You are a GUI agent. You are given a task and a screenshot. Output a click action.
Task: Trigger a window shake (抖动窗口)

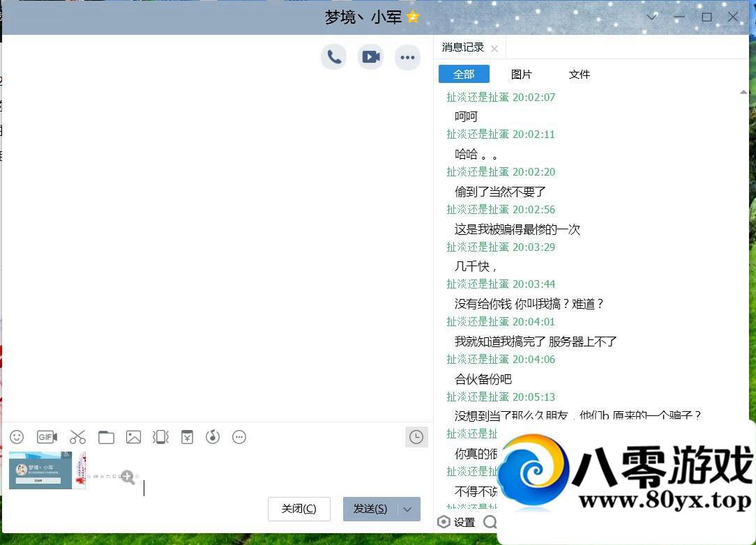(x=160, y=437)
